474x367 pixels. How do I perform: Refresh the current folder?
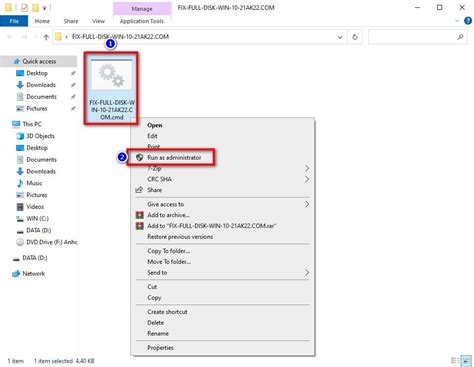[355, 37]
